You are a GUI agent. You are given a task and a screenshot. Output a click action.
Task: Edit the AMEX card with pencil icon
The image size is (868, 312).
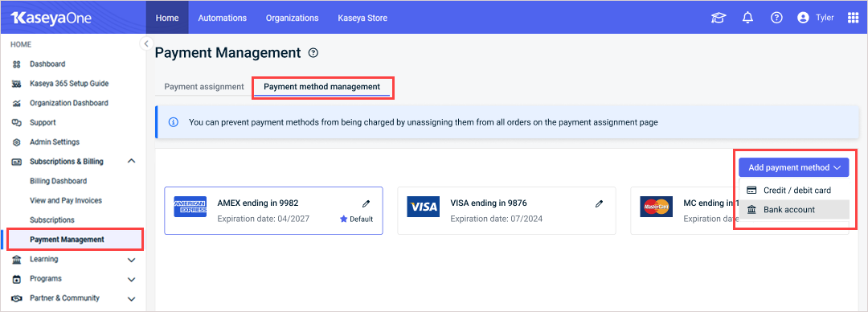(366, 204)
